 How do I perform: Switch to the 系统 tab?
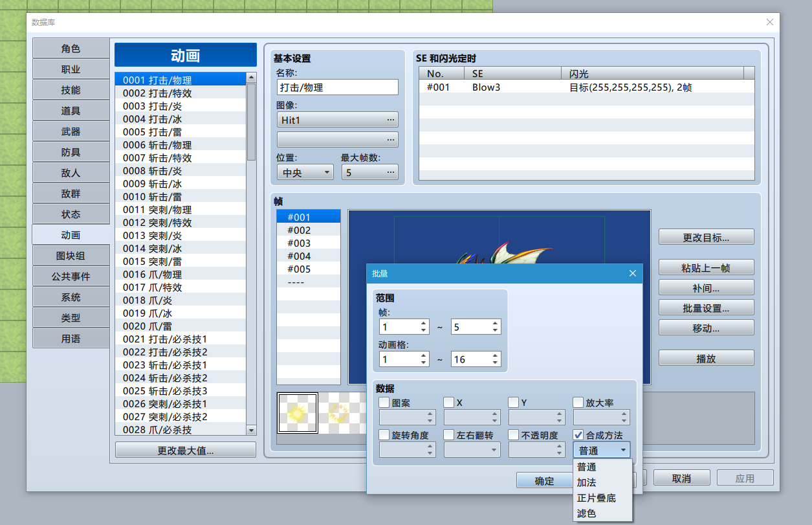71,297
